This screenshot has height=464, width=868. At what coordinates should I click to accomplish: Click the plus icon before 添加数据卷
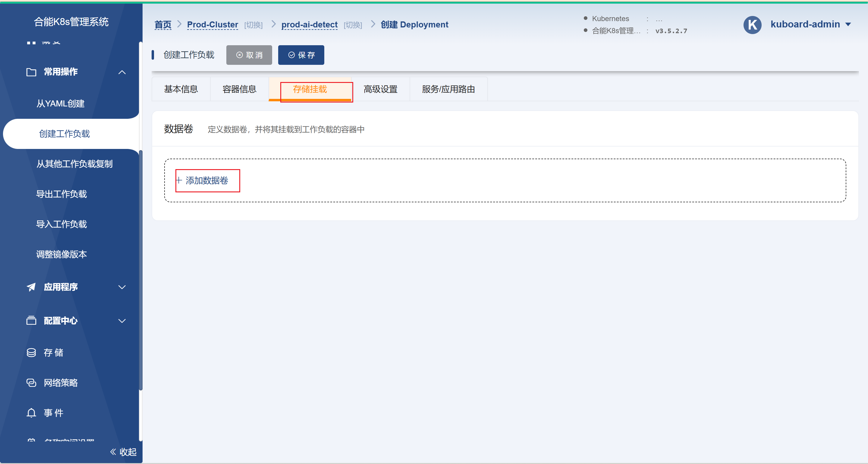[x=179, y=180]
